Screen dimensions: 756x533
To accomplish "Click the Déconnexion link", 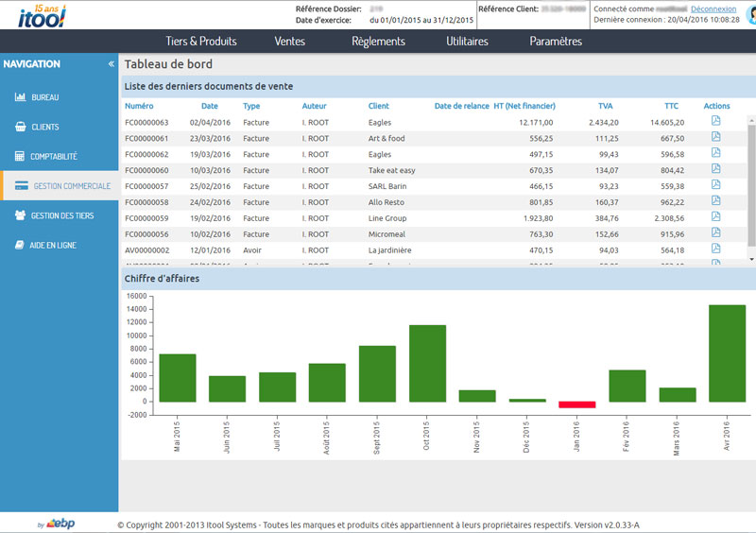I will [713, 9].
